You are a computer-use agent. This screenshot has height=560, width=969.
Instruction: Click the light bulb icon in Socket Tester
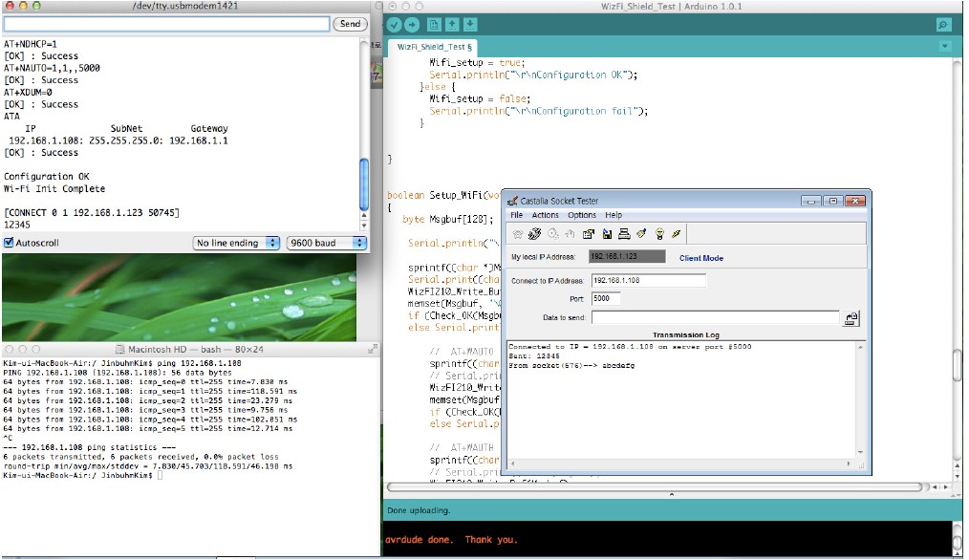click(658, 233)
